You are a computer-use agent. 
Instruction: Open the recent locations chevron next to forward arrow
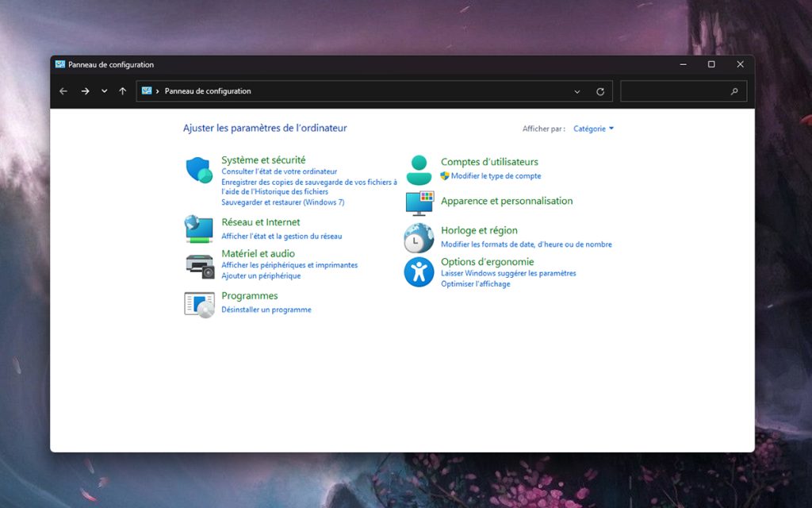coord(104,90)
